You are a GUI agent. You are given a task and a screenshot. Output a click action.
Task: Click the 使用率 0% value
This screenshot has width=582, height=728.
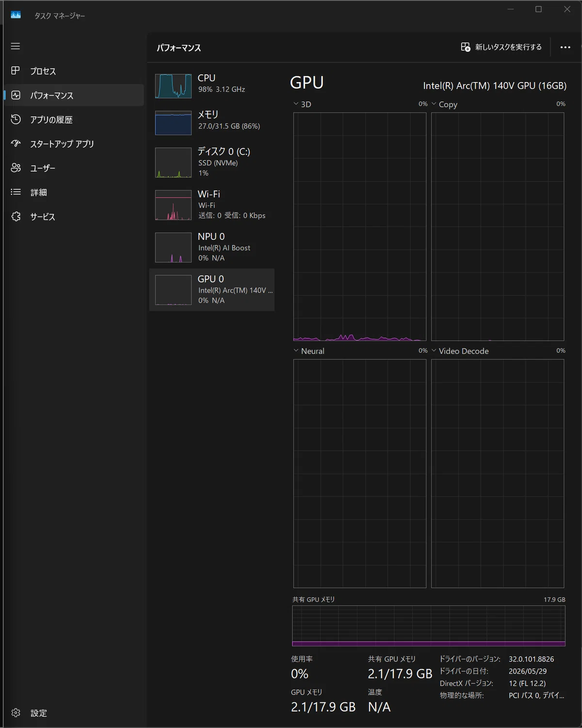(300, 674)
